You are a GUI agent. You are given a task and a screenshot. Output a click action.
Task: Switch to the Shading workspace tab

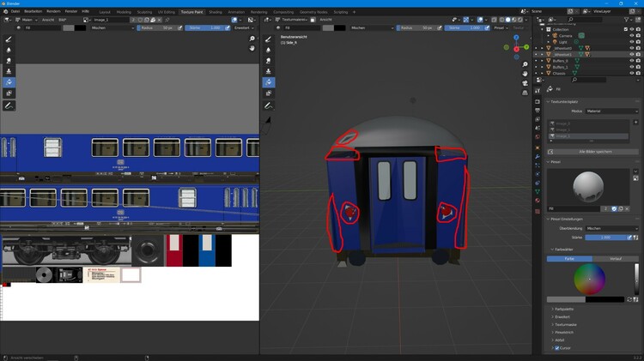coord(216,12)
